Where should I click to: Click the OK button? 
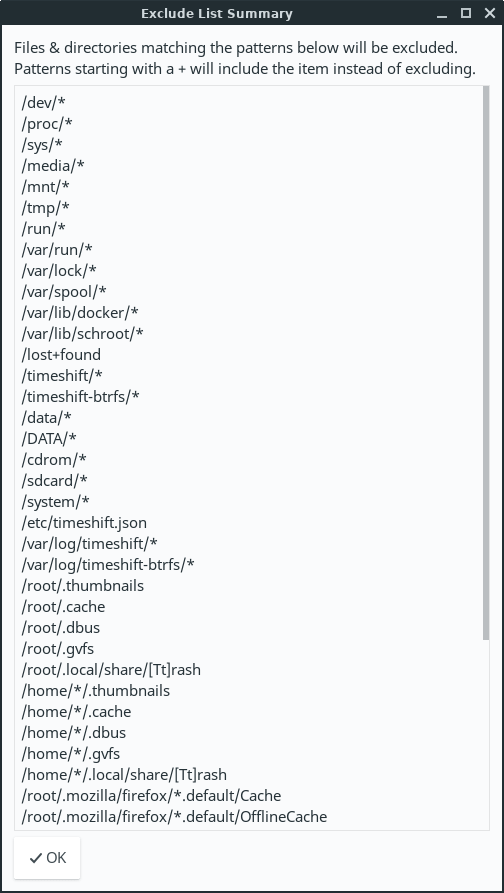(47, 857)
